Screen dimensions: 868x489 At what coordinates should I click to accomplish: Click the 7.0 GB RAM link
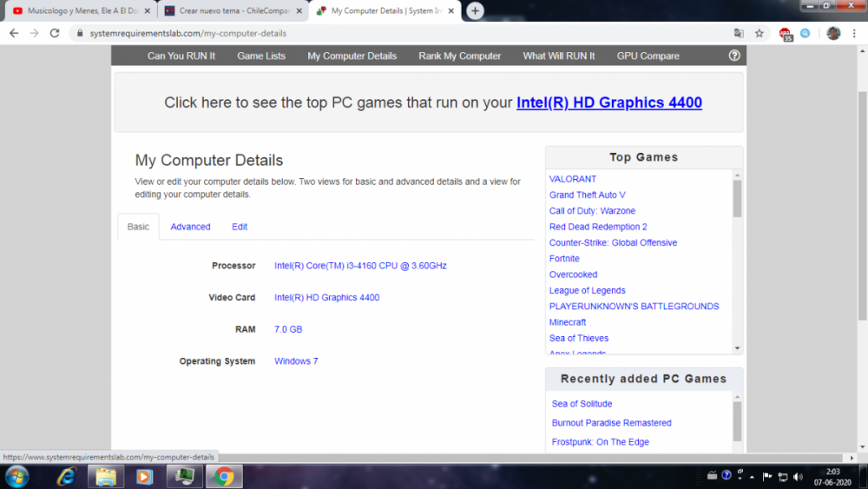[x=288, y=329]
